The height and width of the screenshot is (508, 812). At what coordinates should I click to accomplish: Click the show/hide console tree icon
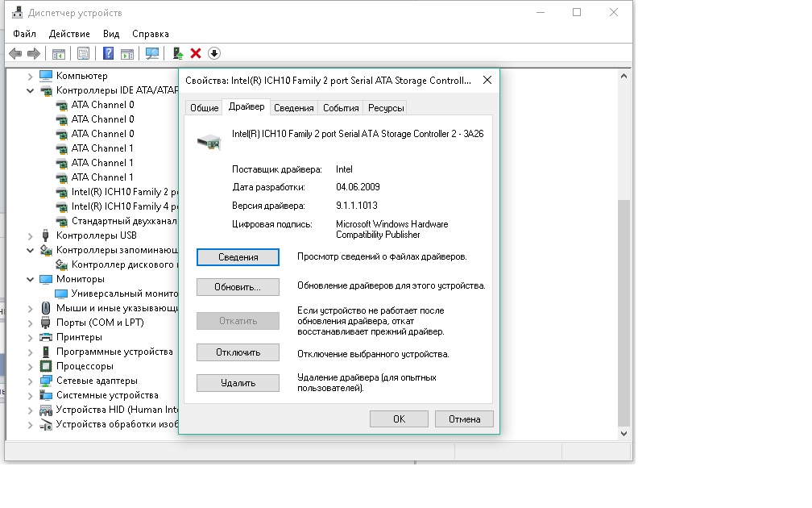coord(59,53)
